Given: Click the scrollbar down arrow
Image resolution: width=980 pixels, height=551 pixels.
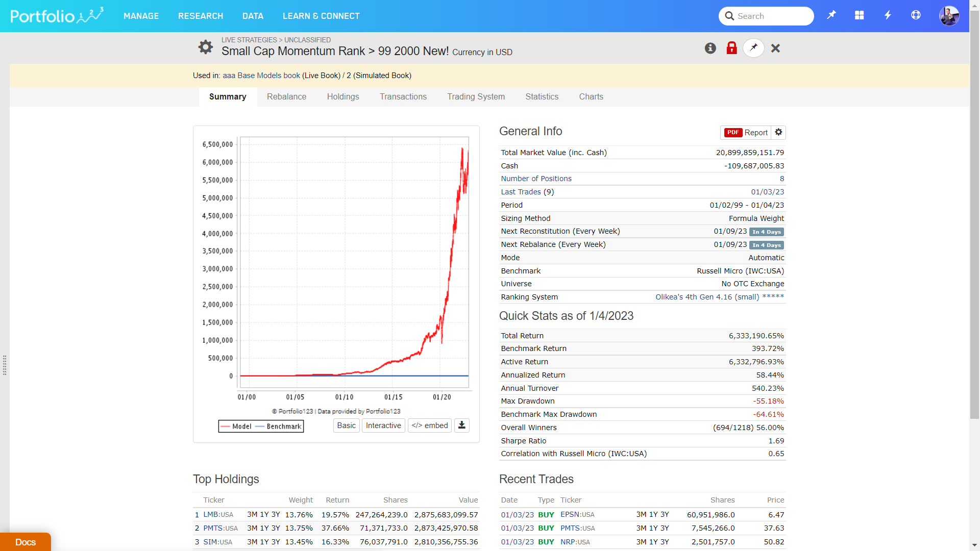Looking at the screenshot, I should point(974,545).
